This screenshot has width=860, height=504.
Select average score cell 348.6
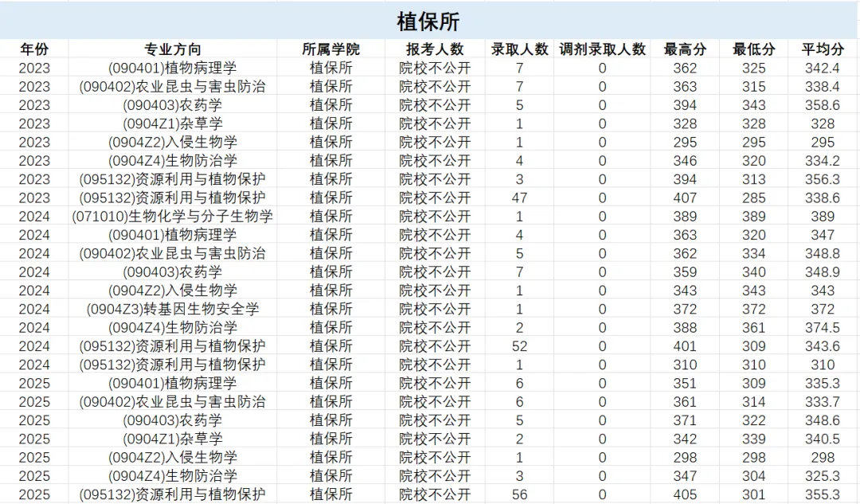coord(823,420)
